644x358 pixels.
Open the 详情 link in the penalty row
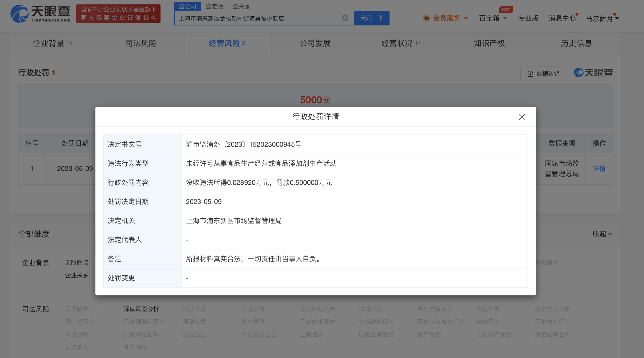point(599,169)
